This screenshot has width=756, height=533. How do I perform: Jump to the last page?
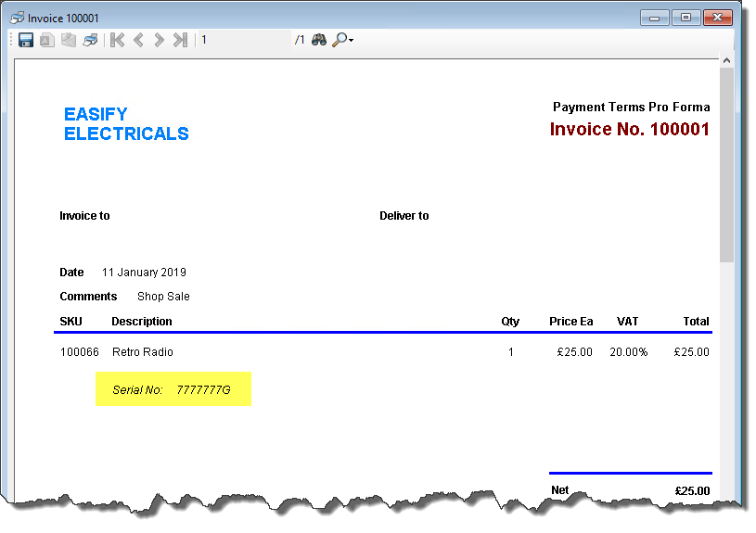180,40
